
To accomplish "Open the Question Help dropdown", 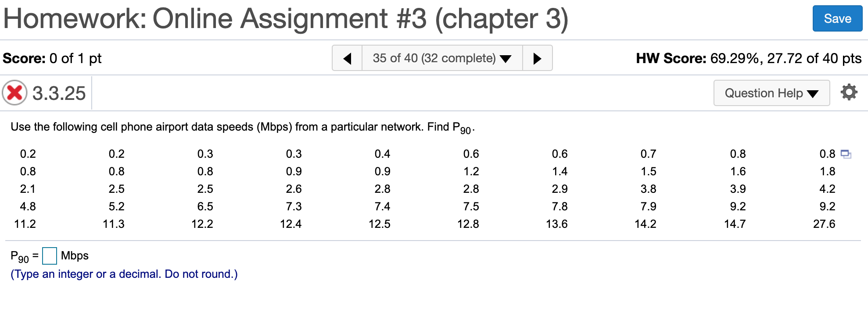I will (771, 93).
